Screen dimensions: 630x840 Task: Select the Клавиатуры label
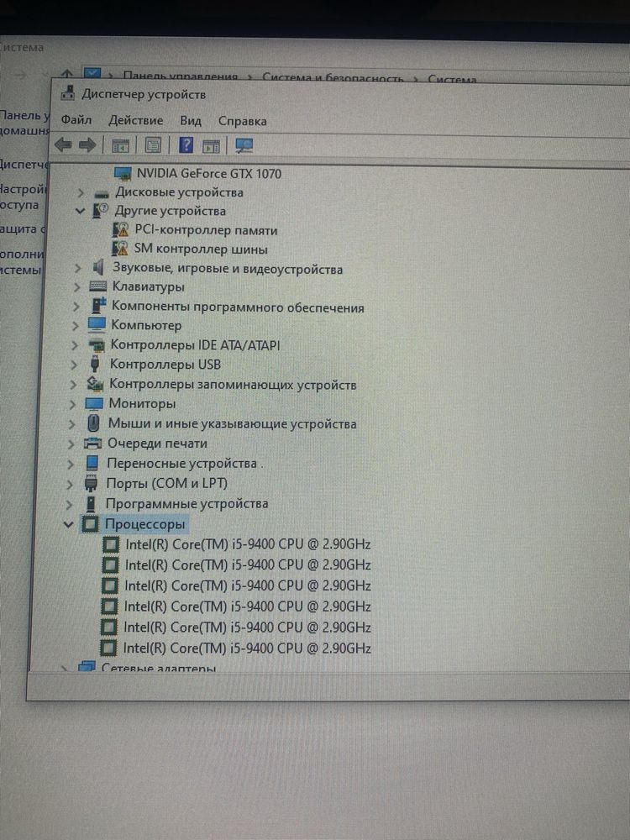pyautogui.click(x=149, y=286)
